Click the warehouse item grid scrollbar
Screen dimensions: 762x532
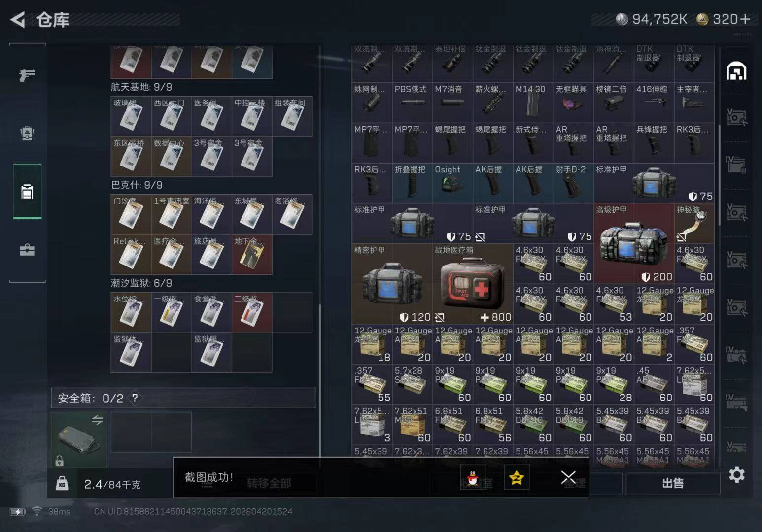tap(720, 175)
